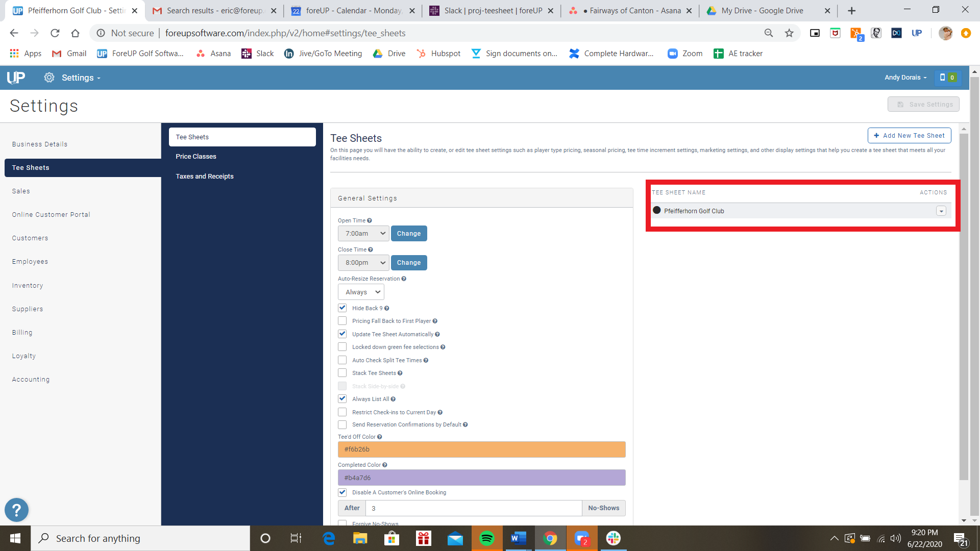Open the Auto-Resize Reservation Always dropdown
This screenshot has width=980, height=551.
pos(361,292)
